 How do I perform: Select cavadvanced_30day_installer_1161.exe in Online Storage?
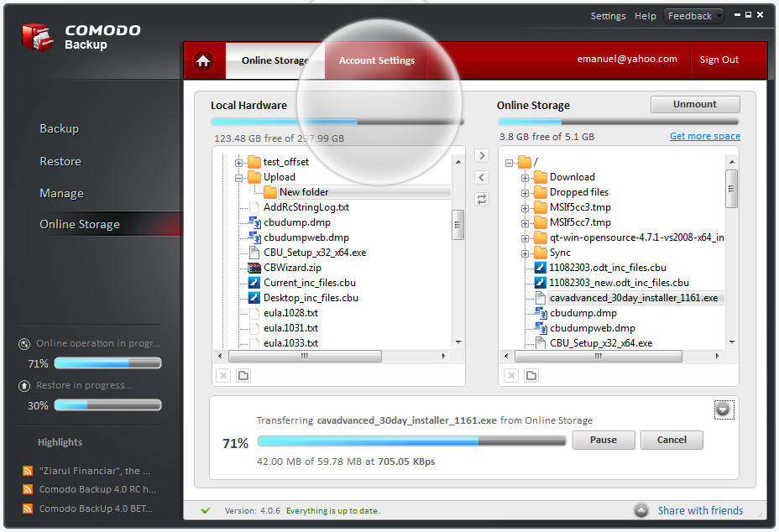point(634,298)
